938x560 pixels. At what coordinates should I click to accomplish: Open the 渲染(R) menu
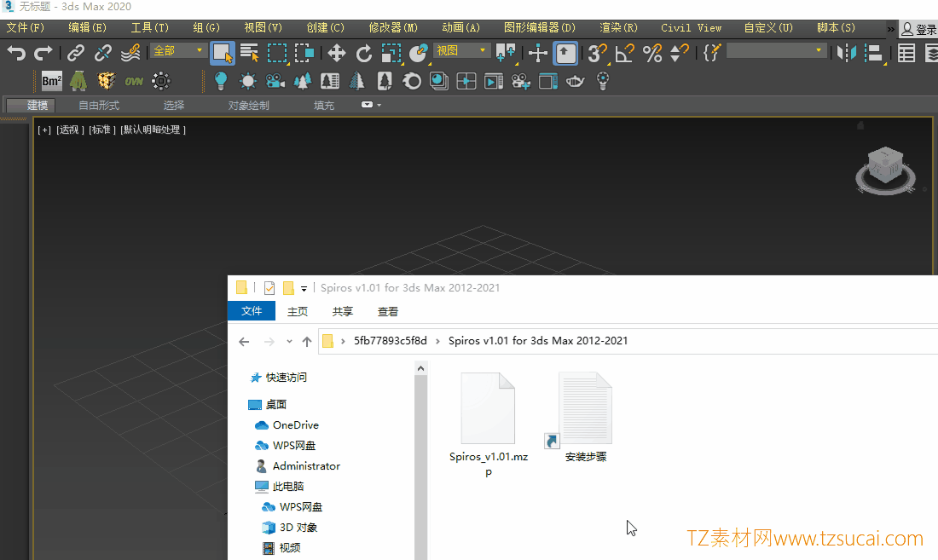pyautogui.click(x=618, y=27)
